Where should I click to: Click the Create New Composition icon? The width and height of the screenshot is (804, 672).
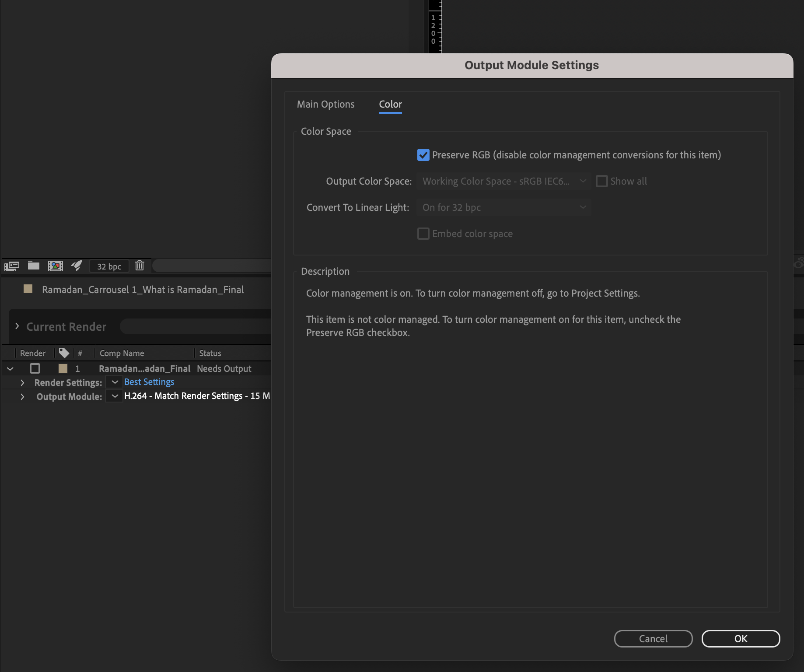coord(56,266)
